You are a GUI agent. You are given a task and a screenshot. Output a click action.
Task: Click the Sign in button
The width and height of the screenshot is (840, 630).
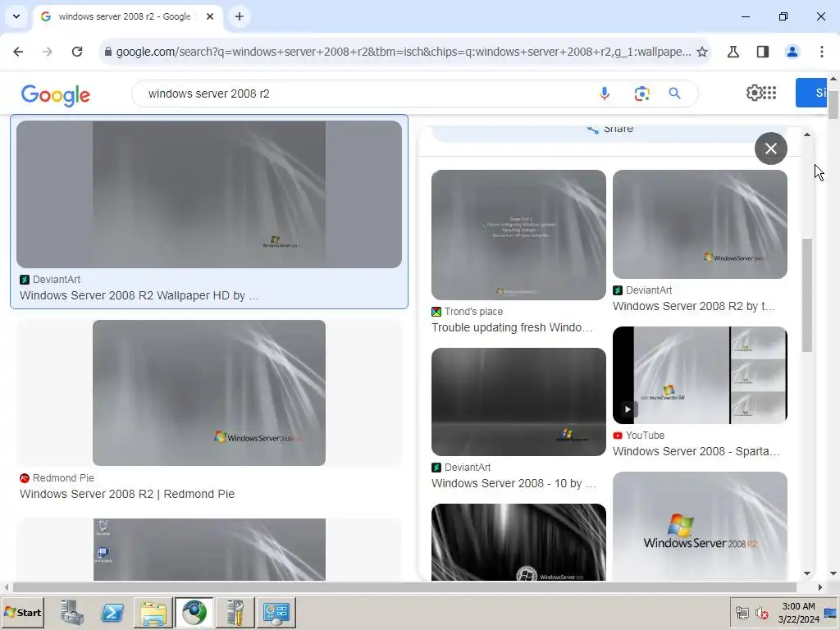coord(812,93)
